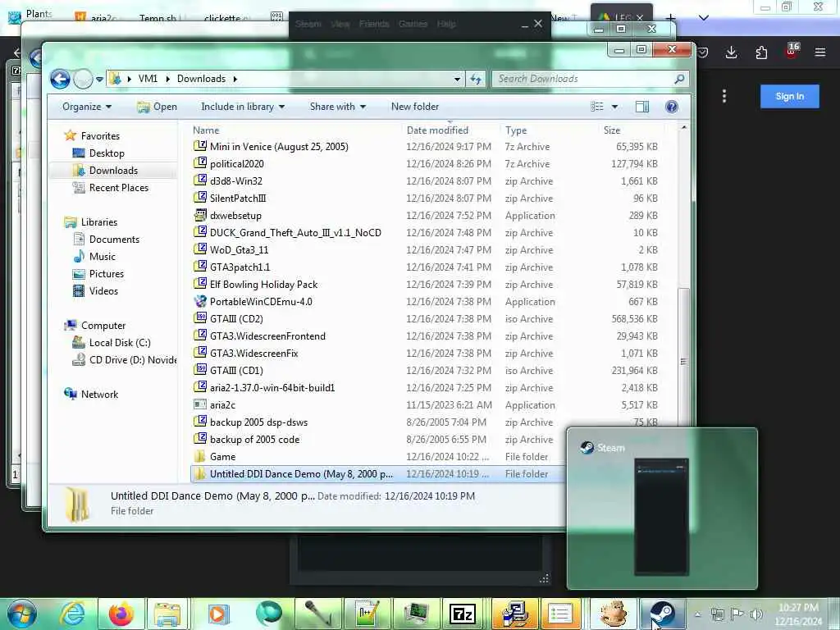The width and height of the screenshot is (840, 630).
Task: Click the Explorer Back arrow button
Action: coord(60,80)
